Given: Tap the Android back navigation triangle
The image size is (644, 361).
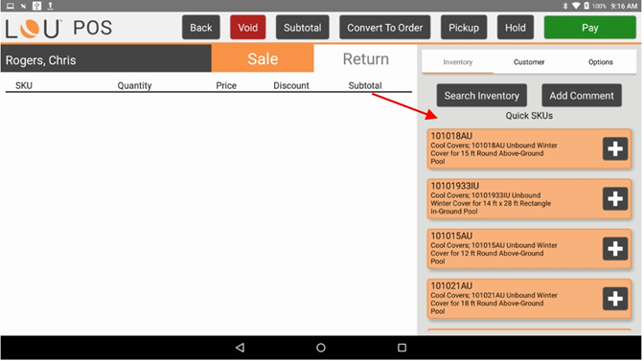Looking at the screenshot, I should coord(241,348).
